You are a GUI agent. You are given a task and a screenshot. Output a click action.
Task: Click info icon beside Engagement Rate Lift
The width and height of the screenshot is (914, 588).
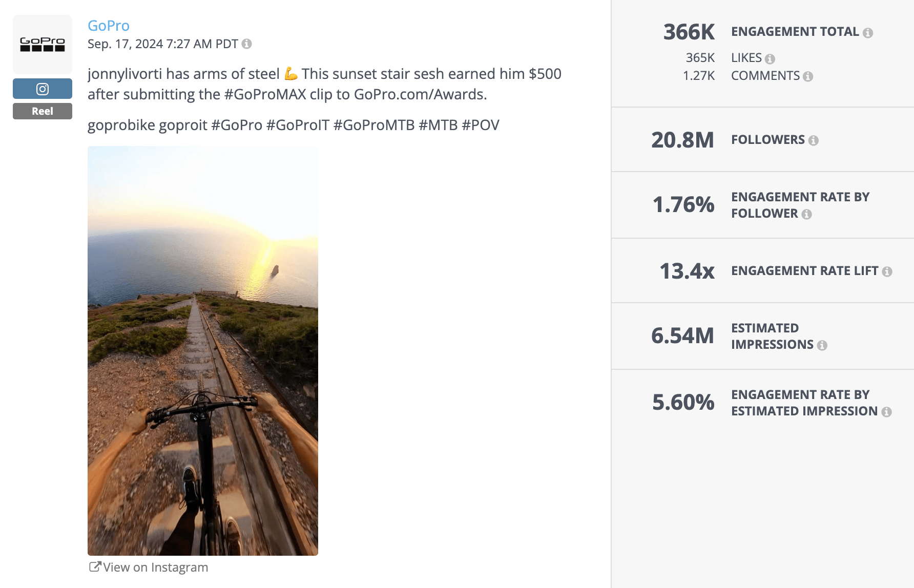coord(887,271)
